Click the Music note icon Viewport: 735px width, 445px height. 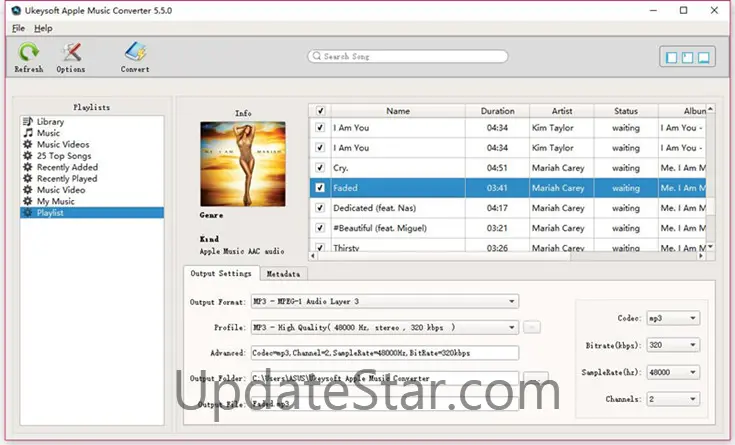28,133
